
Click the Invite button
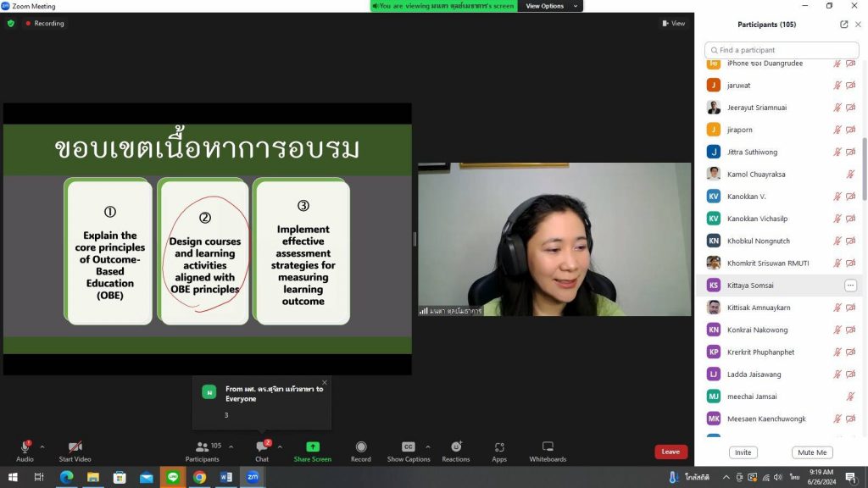pyautogui.click(x=743, y=452)
